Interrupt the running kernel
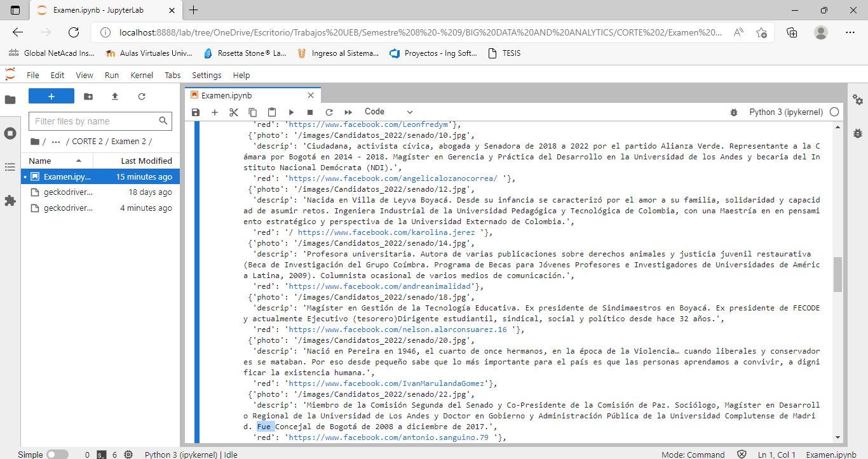 [x=309, y=112]
